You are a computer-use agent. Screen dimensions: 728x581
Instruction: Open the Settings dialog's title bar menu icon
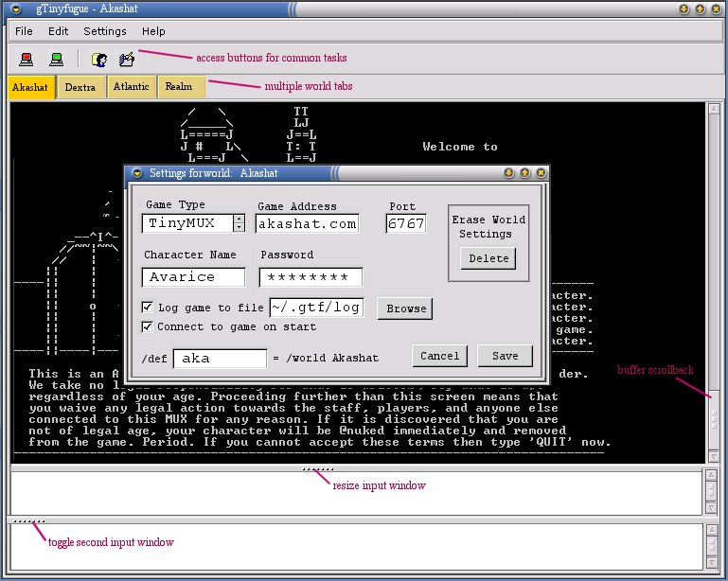tap(137, 173)
